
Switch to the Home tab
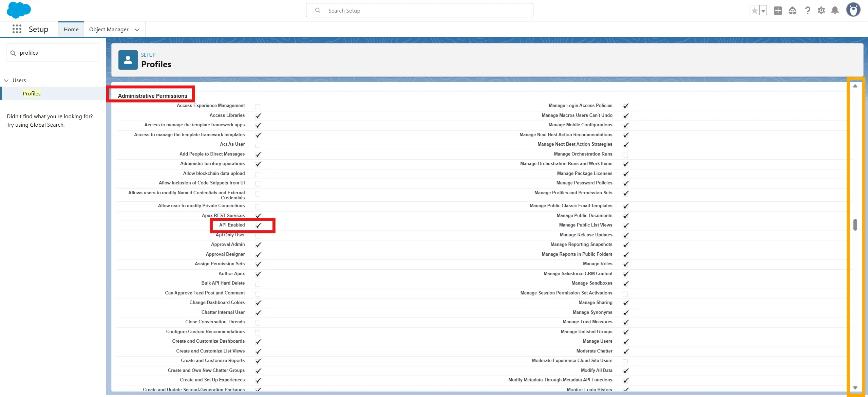pos(71,30)
